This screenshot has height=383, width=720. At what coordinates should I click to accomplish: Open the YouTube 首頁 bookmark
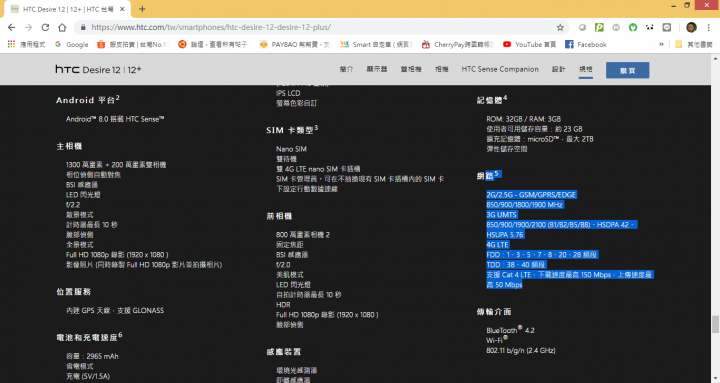529,45
